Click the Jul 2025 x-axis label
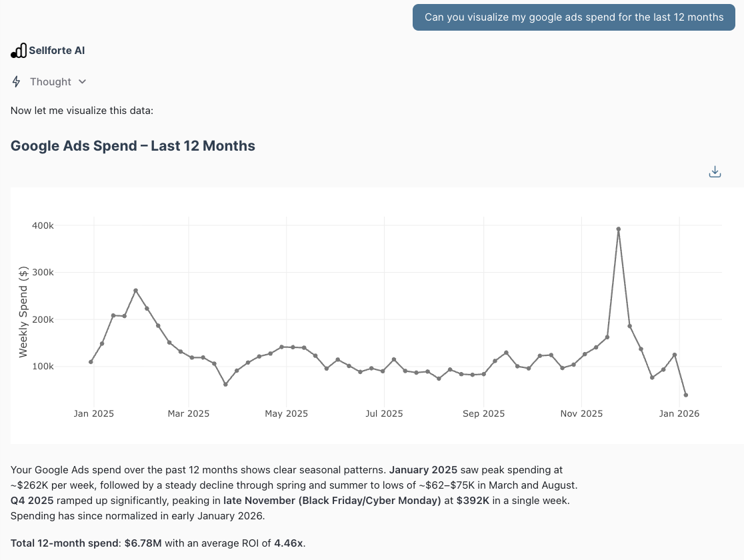 383,413
